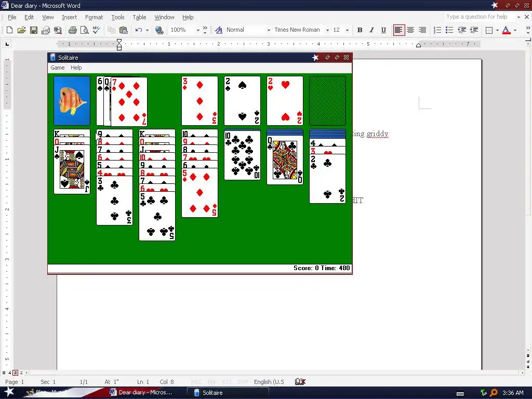Run Spelling and Grammar check icon
Viewport: 532px width, 399px height.
97,30
